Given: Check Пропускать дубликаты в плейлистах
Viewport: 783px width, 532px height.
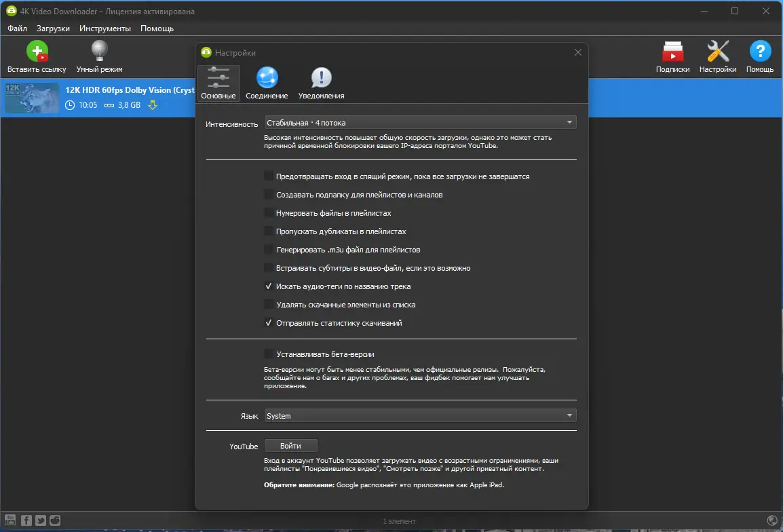Looking at the screenshot, I should pos(269,231).
